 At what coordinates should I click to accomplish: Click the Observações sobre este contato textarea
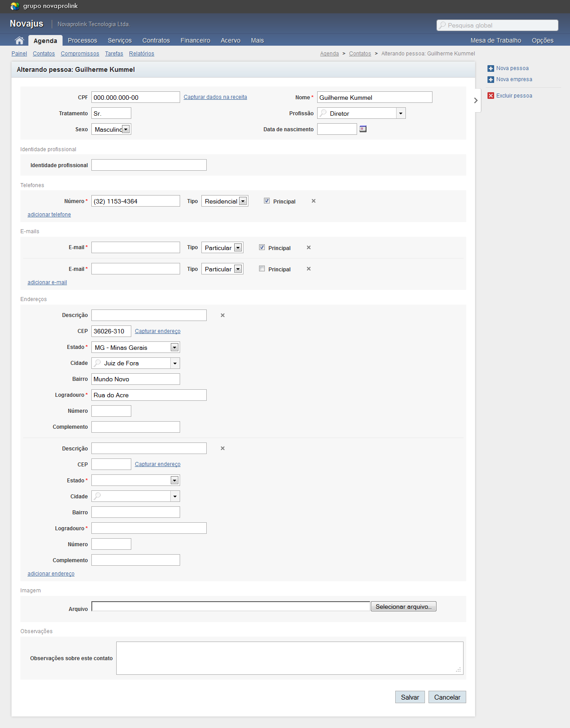[x=290, y=658]
